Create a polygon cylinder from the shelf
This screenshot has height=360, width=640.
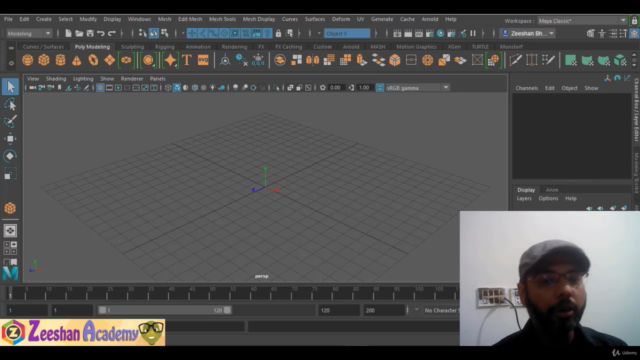pos(60,60)
